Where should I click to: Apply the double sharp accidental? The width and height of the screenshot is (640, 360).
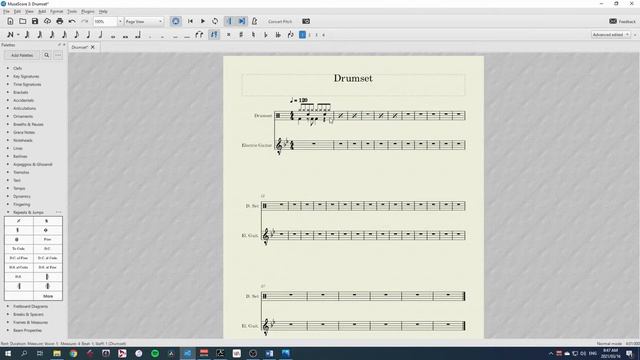229,35
